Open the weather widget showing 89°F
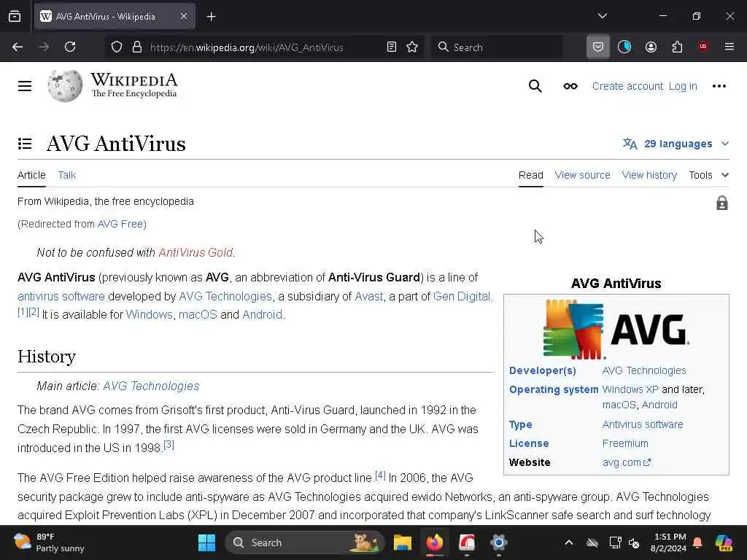Screen dimensions: 747x560 pyautogui.click(x=49, y=542)
